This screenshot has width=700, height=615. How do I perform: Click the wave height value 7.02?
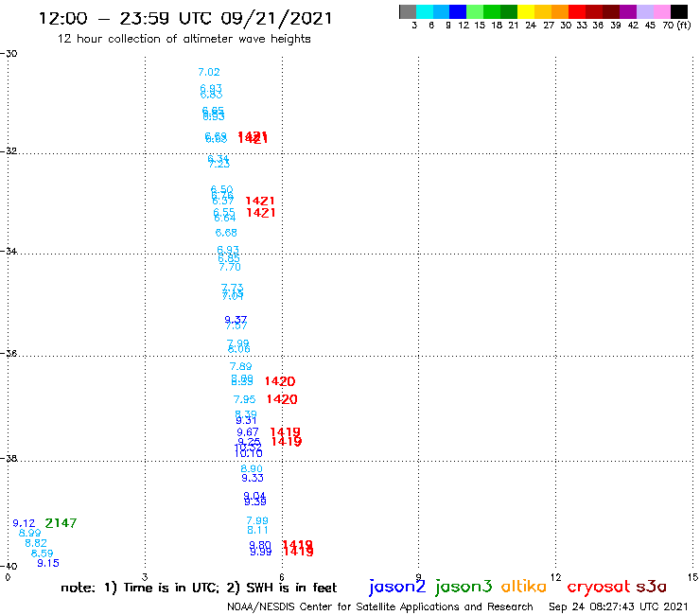pyautogui.click(x=209, y=72)
